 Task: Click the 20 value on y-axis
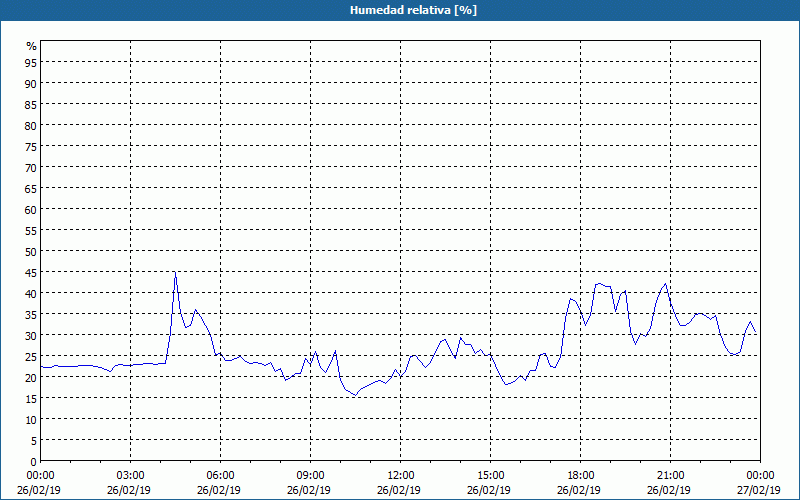click(x=31, y=378)
